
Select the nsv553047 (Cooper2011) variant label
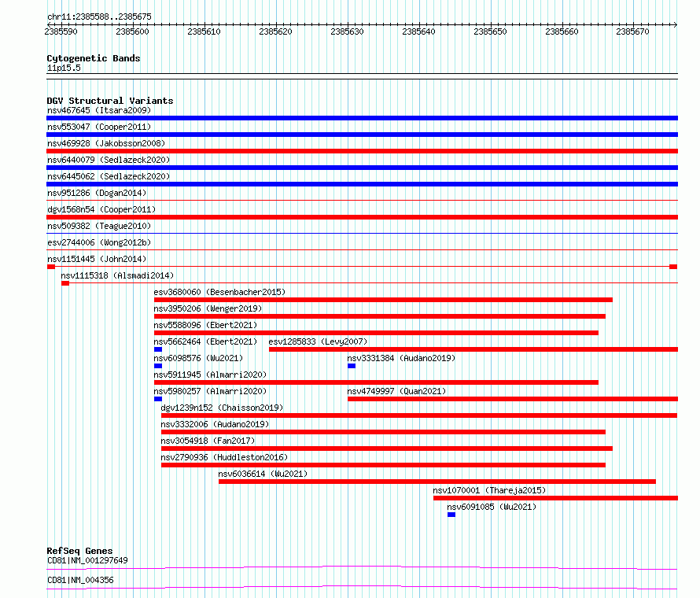pos(99,127)
